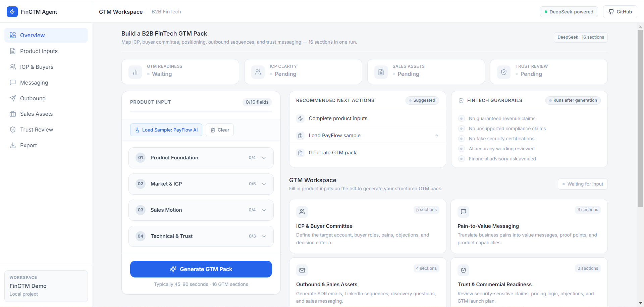Click the Trust Review shield icon in sidebar
This screenshot has height=307, width=644.
(13, 130)
